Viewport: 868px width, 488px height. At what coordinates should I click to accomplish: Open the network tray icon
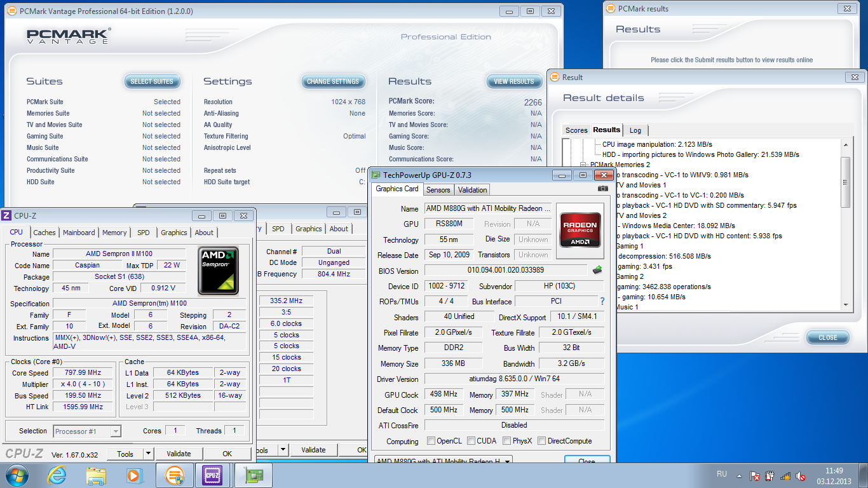[x=785, y=475]
